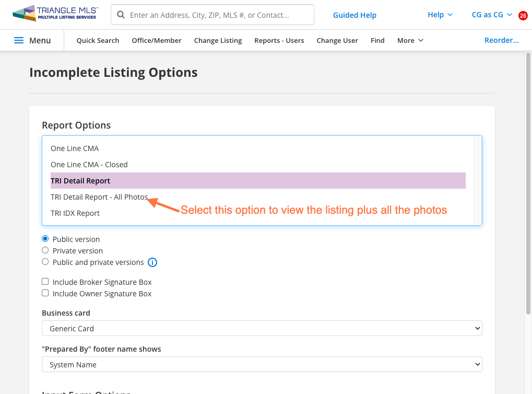Expand the Help dropdown

click(x=440, y=15)
